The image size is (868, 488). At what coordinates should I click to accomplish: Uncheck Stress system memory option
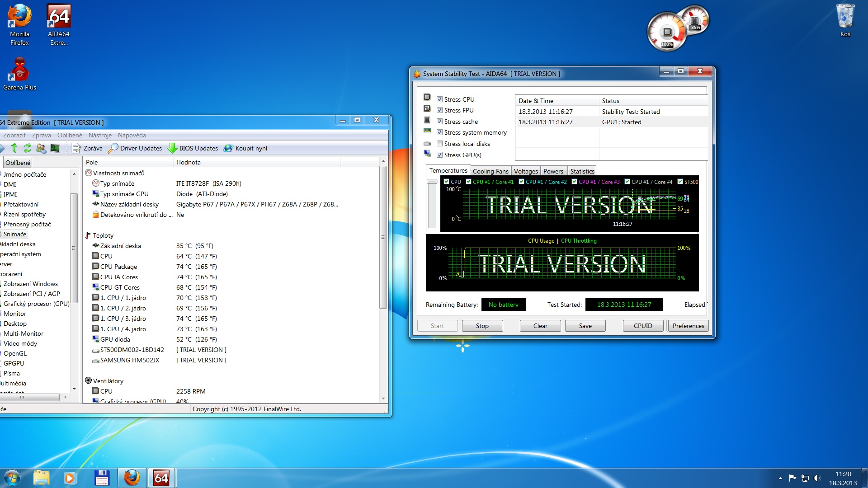click(439, 132)
